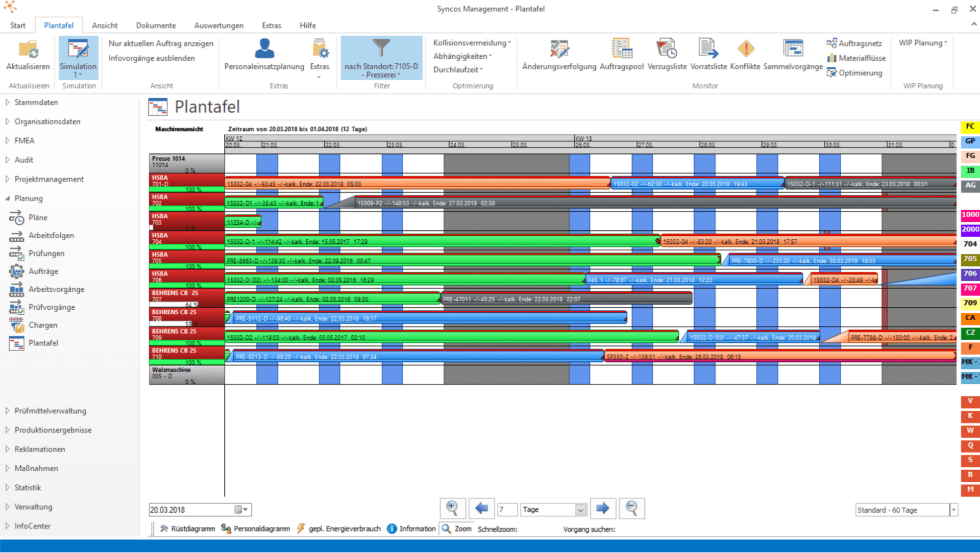Toggle the Personaldiagramm view
Image resolution: width=980 pixels, height=553 pixels.
coord(255,528)
